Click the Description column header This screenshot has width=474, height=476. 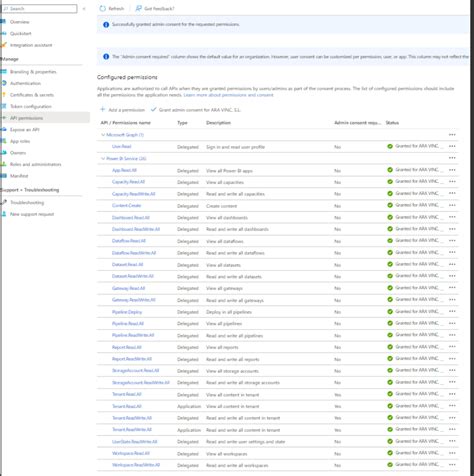pos(218,123)
